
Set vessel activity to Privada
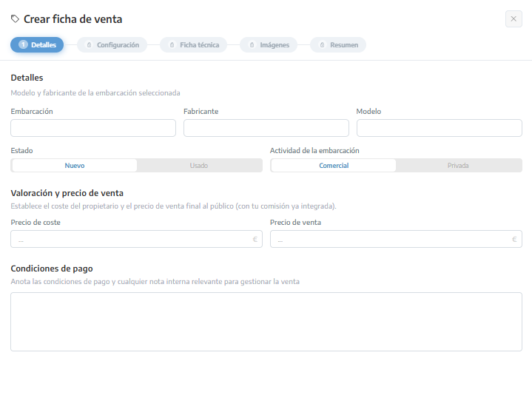(458, 166)
